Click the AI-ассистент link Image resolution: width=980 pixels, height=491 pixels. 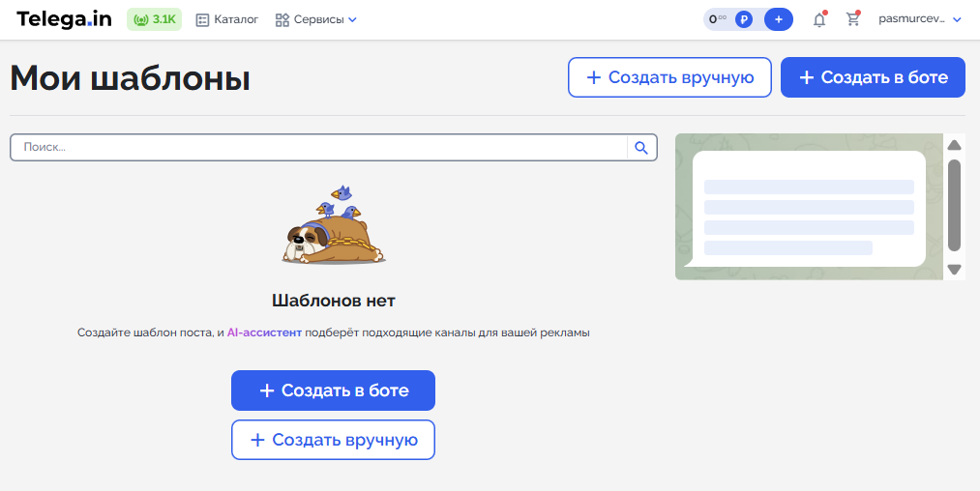pos(264,332)
